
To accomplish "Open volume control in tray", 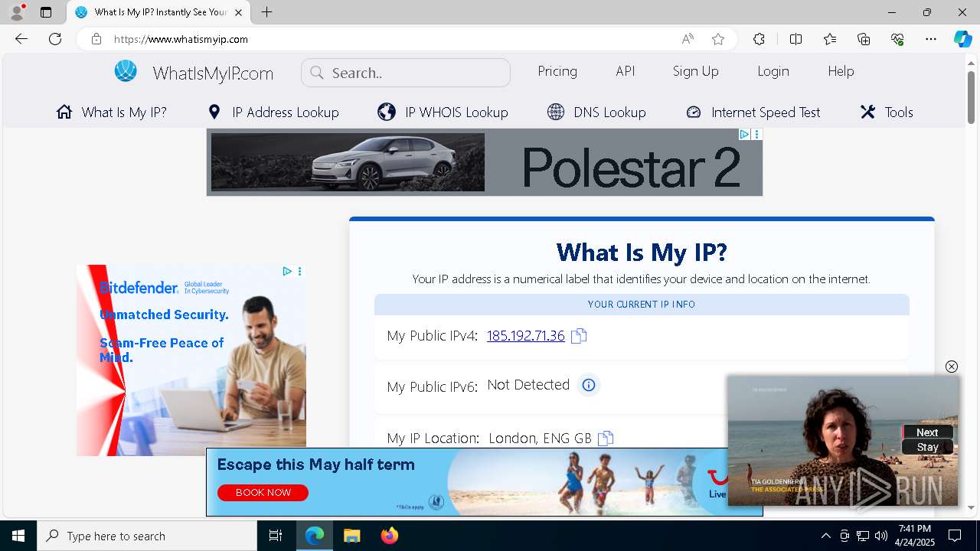I will coord(880,536).
